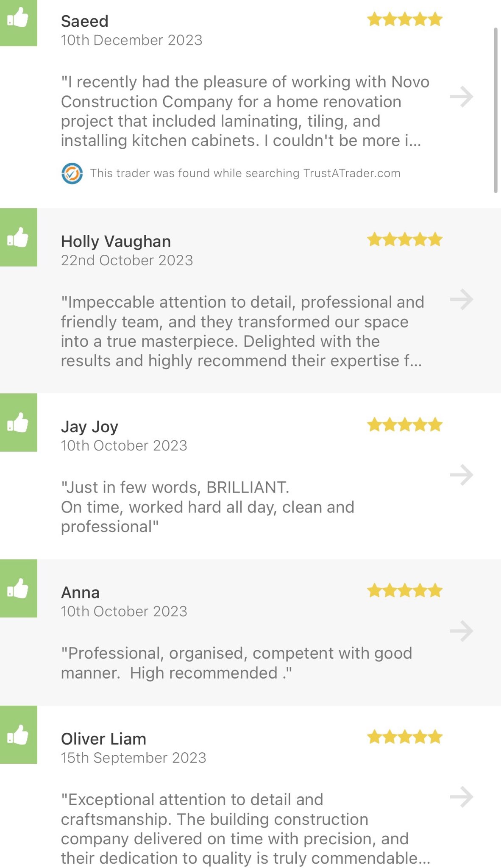Click Anna's 'Professional, organised' review text
Screen dimensions: 501x868
click(x=236, y=663)
